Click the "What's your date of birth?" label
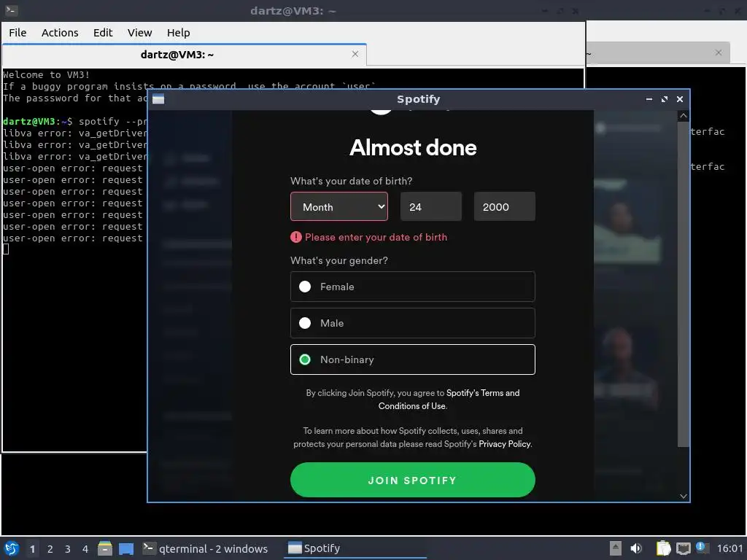The height and width of the screenshot is (560, 747). pos(351,181)
